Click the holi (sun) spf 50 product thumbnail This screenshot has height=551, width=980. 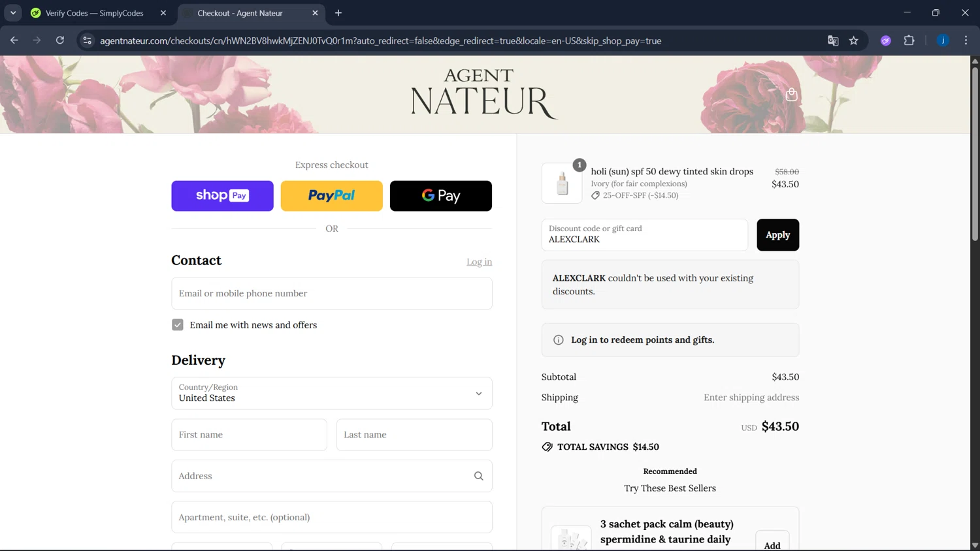coord(562,183)
